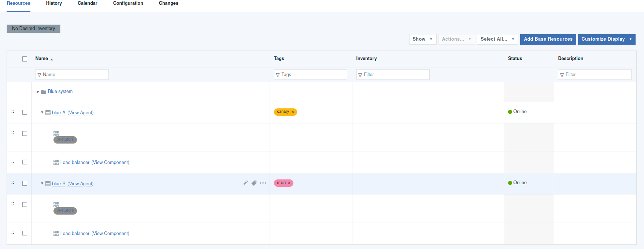Click the edit pencil icon on blue-B row
The image size is (644, 249).
pos(245,183)
